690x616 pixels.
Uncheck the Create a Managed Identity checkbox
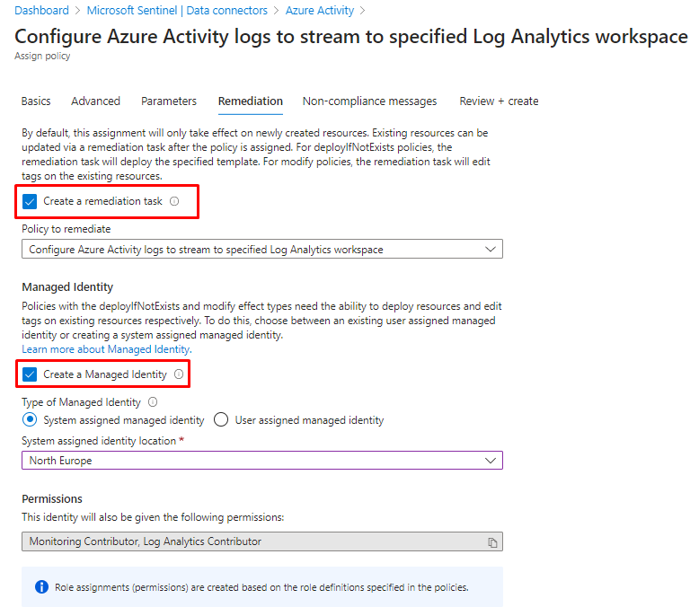click(31, 374)
